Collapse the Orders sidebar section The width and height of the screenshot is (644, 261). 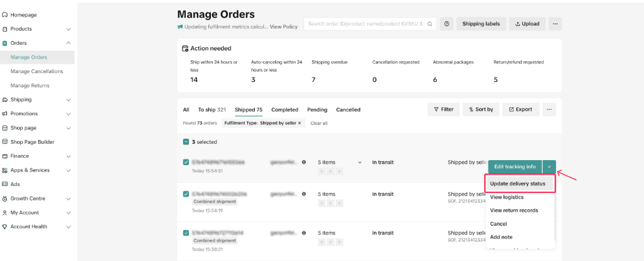coord(68,43)
